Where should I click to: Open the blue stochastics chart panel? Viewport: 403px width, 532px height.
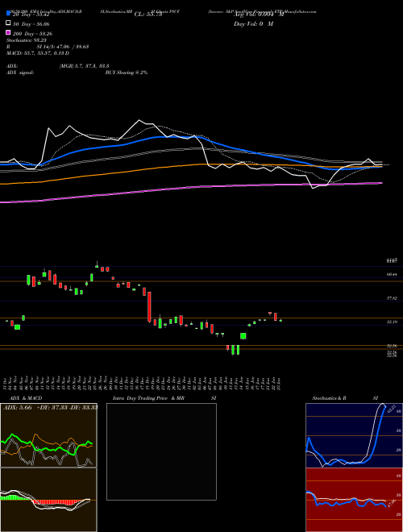[354, 435]
